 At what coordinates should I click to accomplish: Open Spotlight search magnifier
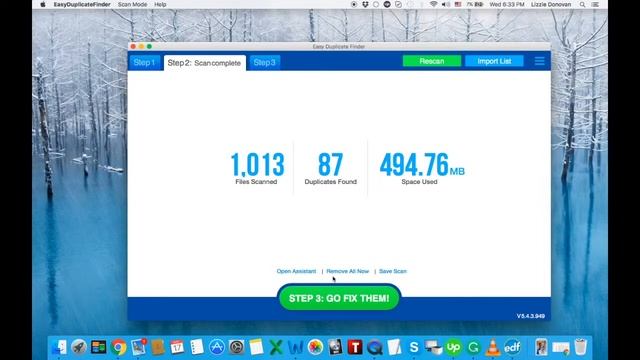[x=582, y=4]
